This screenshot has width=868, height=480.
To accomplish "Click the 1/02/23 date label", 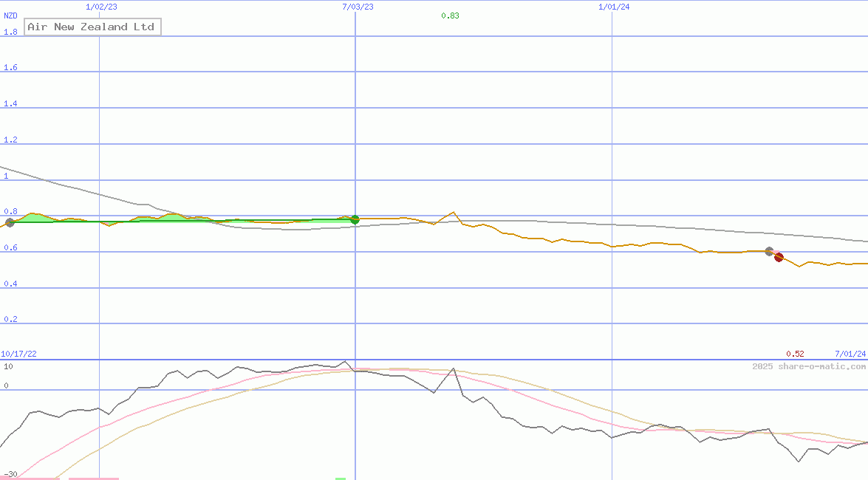I will pyautogui.click(x=101, y=7).
